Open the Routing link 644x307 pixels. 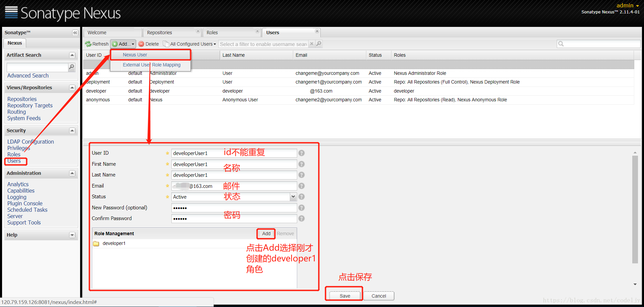pyautogui.click(x=16, y=112)
